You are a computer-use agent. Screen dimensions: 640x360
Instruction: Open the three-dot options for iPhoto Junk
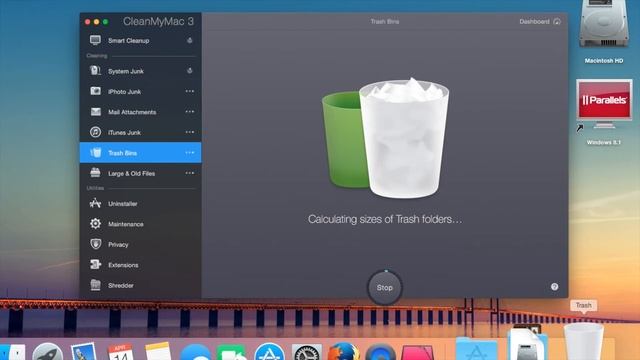(190, 91)
